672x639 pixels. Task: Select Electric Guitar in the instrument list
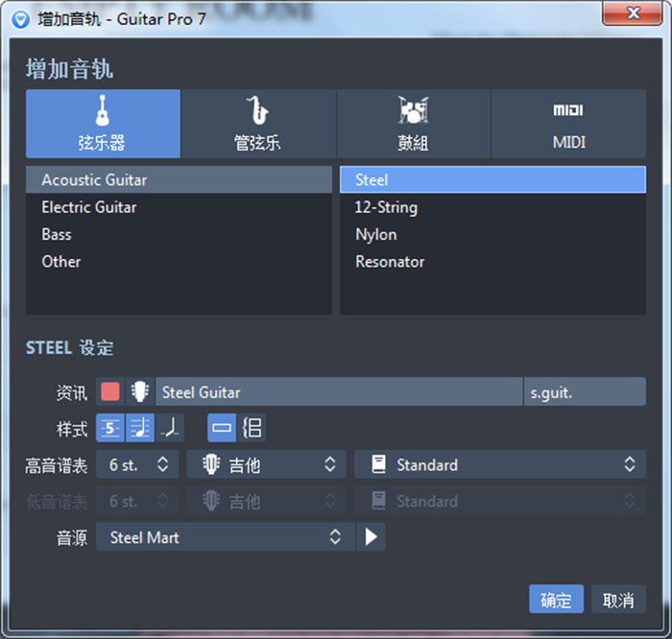click(x=89, y=207)
